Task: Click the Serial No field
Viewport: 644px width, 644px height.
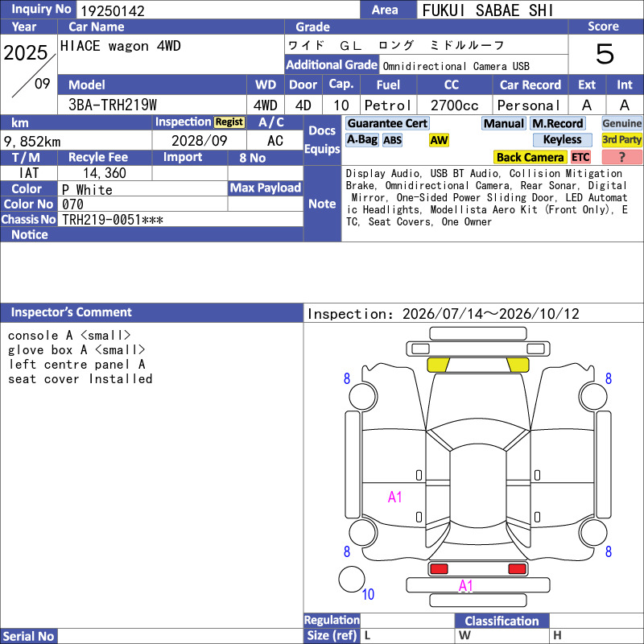Action: click(180, 636)
